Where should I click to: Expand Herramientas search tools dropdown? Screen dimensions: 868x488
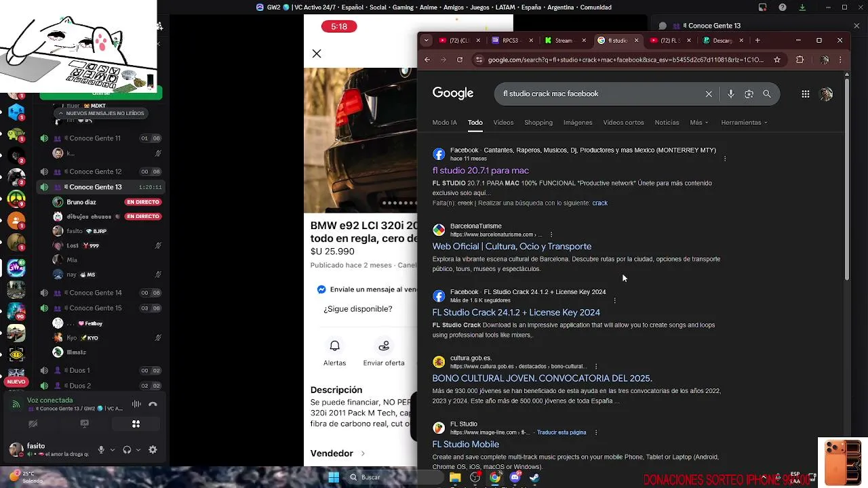[x=744, y=123]
